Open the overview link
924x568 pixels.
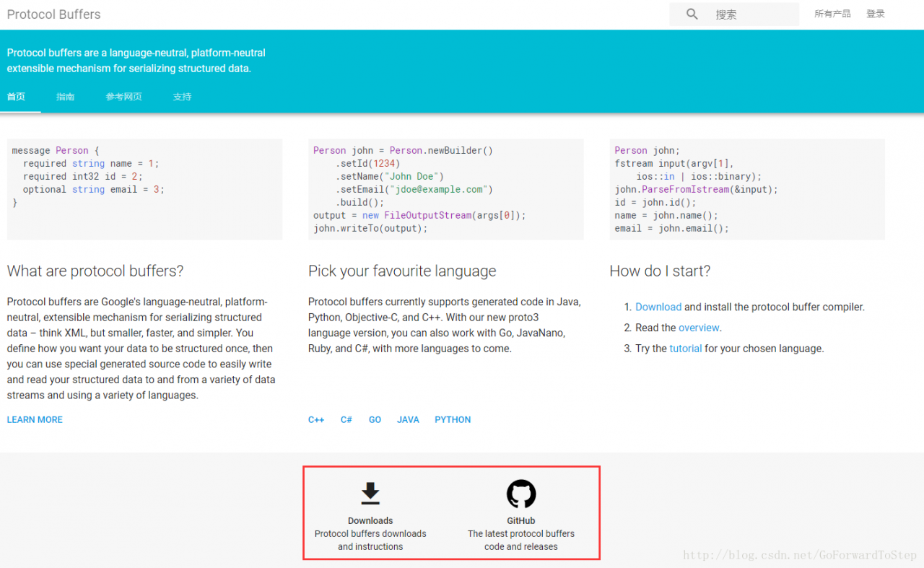[698, 328]
